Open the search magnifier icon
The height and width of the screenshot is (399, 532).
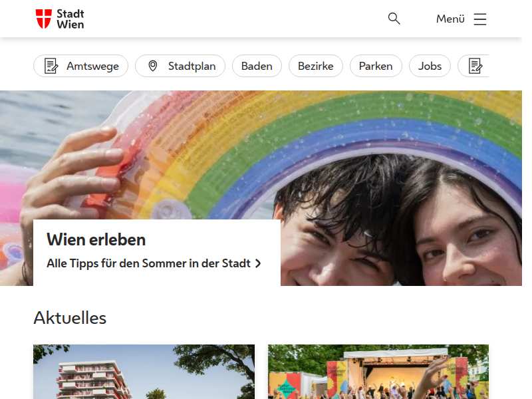[x=394, y=19]
